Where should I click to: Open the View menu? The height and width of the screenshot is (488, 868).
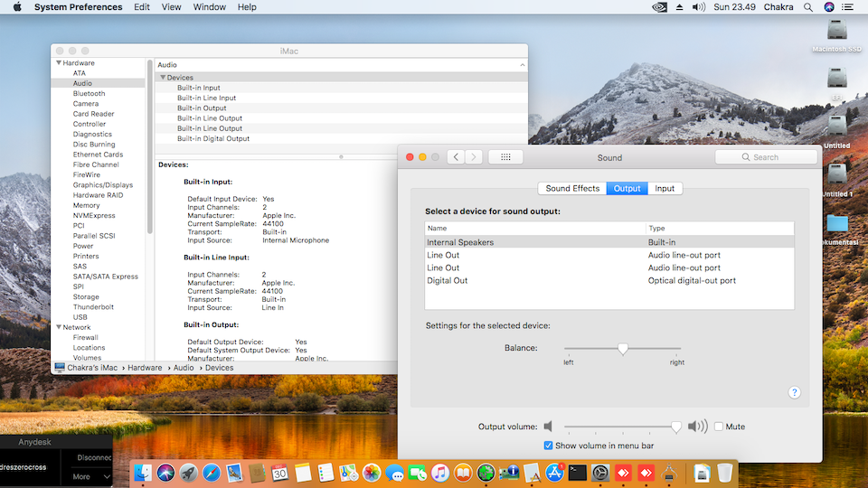point(171,7)
